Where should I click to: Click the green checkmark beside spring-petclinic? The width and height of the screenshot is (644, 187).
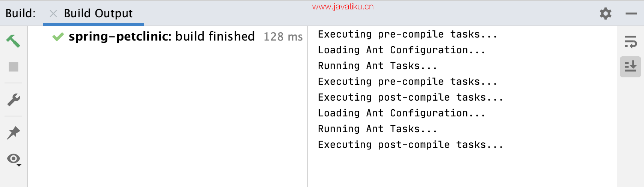(x=58, y=37)
